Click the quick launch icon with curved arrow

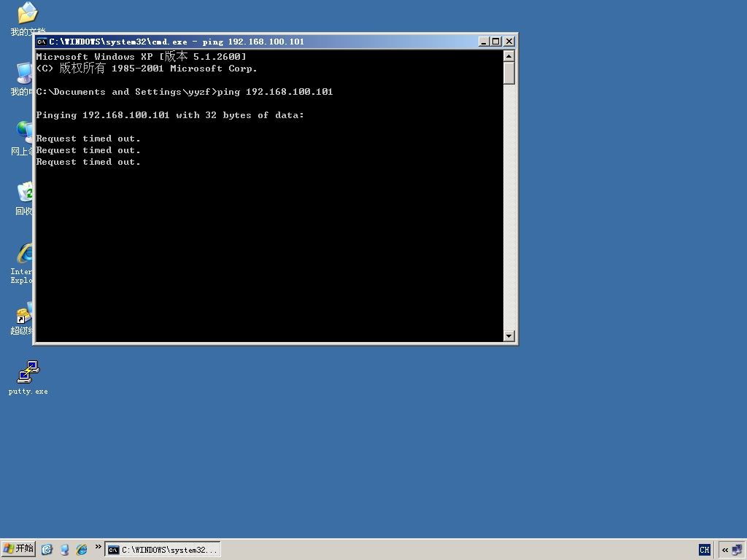point(47,550)
